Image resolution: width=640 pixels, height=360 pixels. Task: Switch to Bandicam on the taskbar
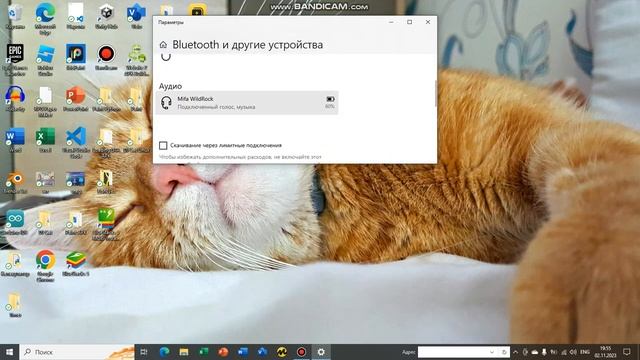(x=302, y=352)
